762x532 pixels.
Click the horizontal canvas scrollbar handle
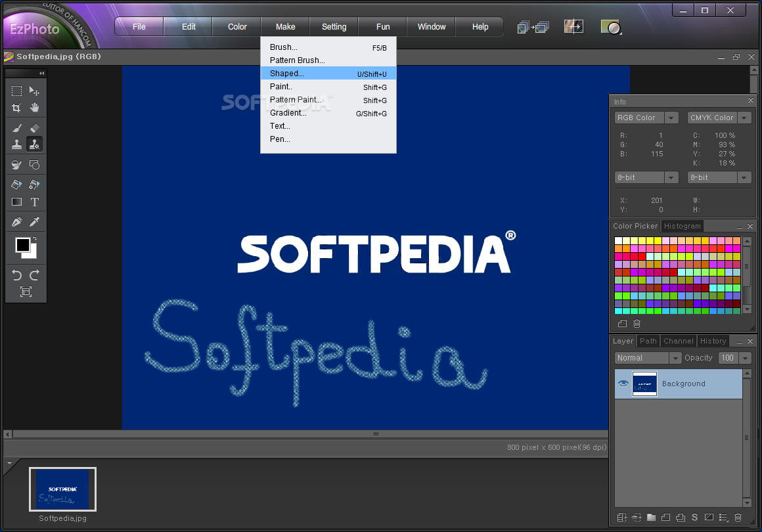click(376, 434)
